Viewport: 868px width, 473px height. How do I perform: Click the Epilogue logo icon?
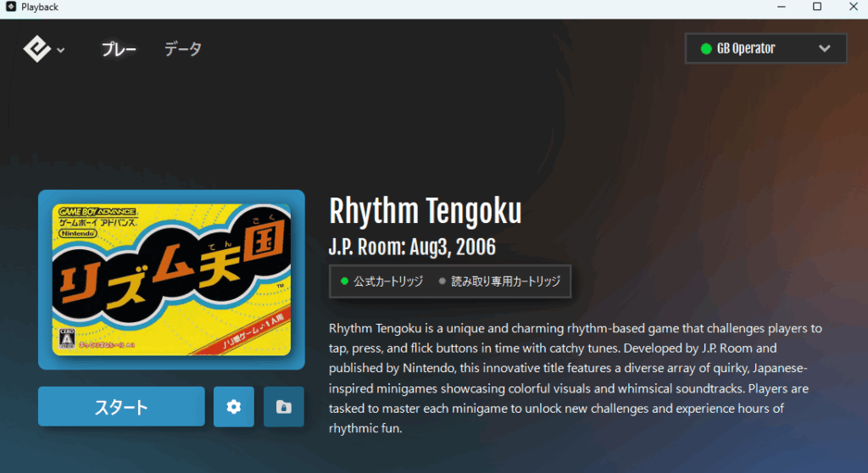[x=36, y=48]
